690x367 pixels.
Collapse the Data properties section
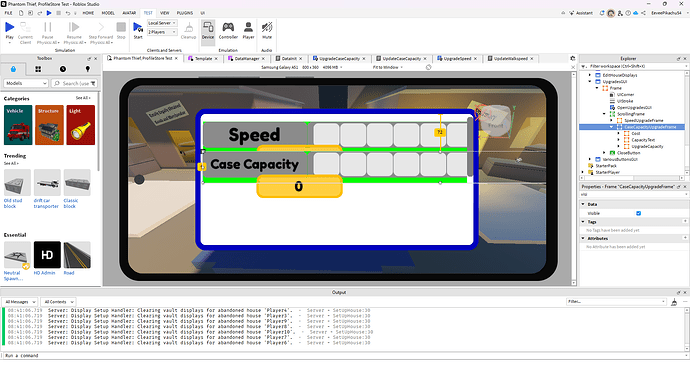pyautogui.click(x=583, y=204)
